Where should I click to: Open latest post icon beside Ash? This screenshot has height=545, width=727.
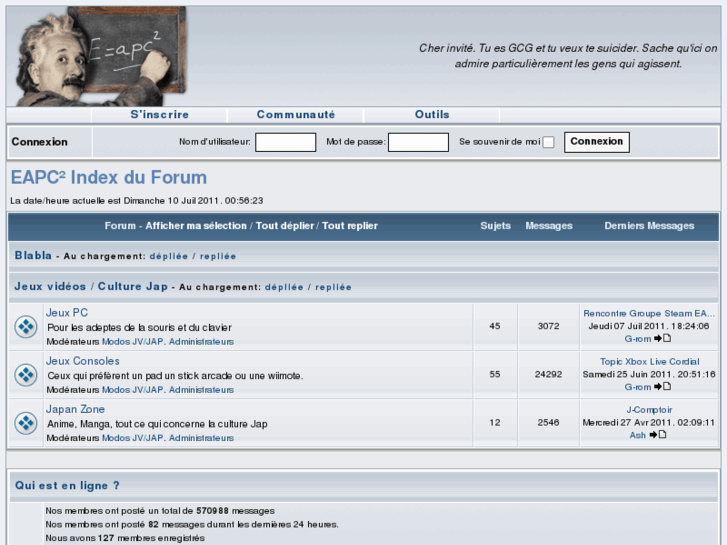pyautogui.click(x=658, y=435)
